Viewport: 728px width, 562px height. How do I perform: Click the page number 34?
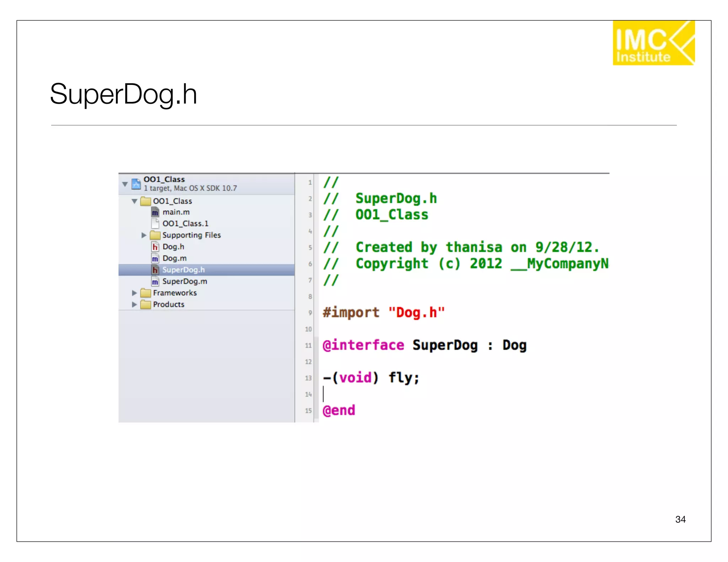pos(680,519)
